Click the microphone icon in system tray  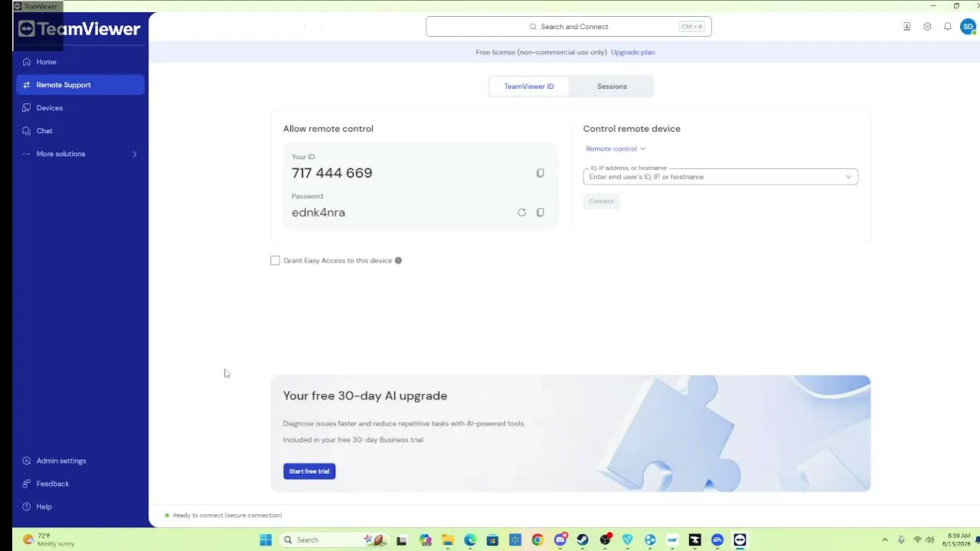tap(901, 540)
